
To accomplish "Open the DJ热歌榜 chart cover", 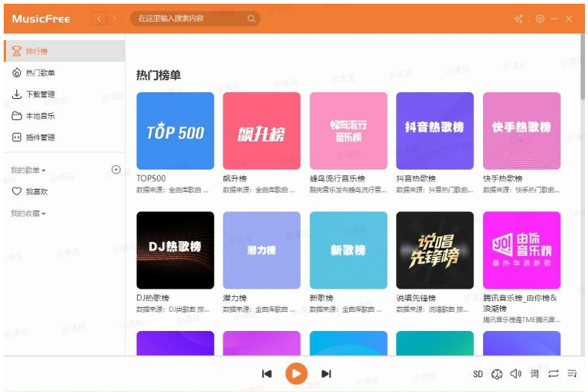I will coord(175,250).
